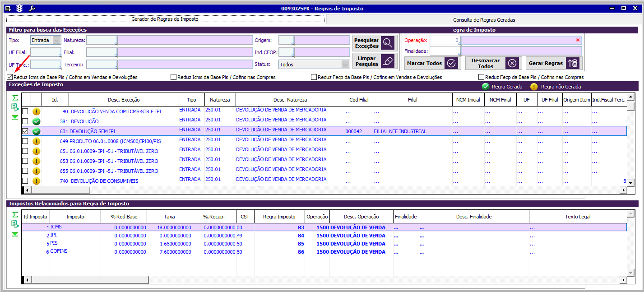Select the Gerador de Regras de Imposto tab
Viewport: 644px width, 292px height.
165,19
